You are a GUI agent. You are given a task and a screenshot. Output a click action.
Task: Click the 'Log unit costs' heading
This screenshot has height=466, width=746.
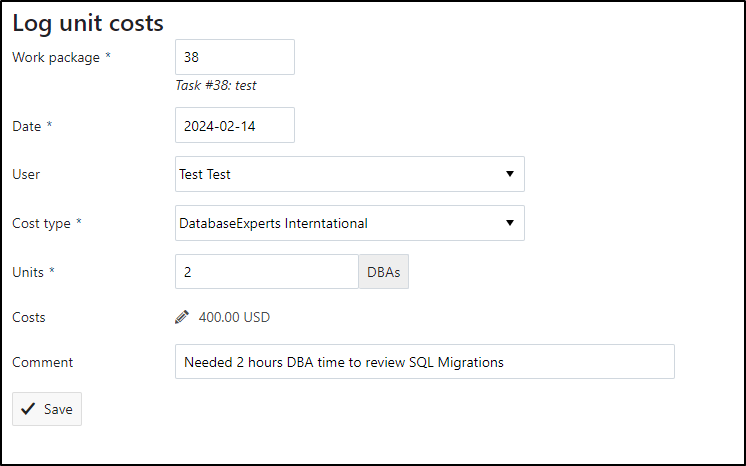(88, 23)
